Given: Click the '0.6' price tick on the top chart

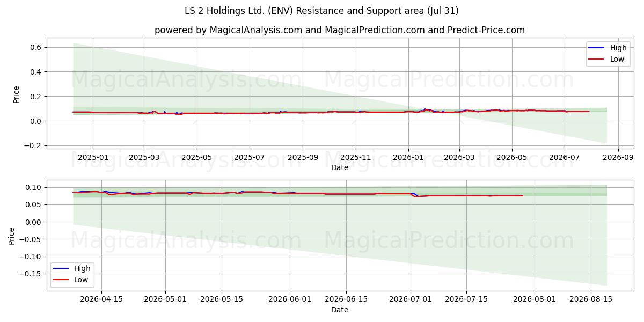Looking at the screenshot, I should pyautogui.click(x=36, y=47).
